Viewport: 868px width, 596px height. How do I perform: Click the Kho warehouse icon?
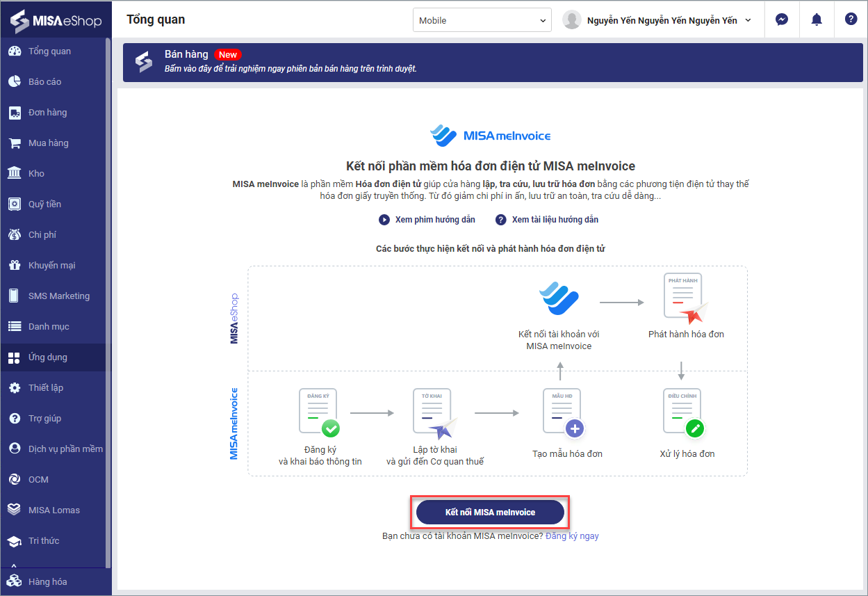tap(14, 174)
